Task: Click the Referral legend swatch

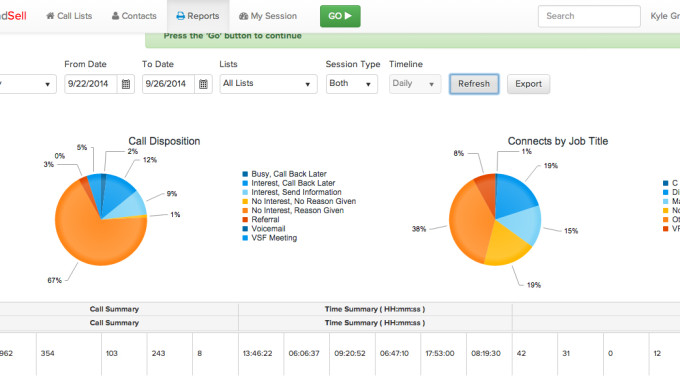Action: click(245, 219)
